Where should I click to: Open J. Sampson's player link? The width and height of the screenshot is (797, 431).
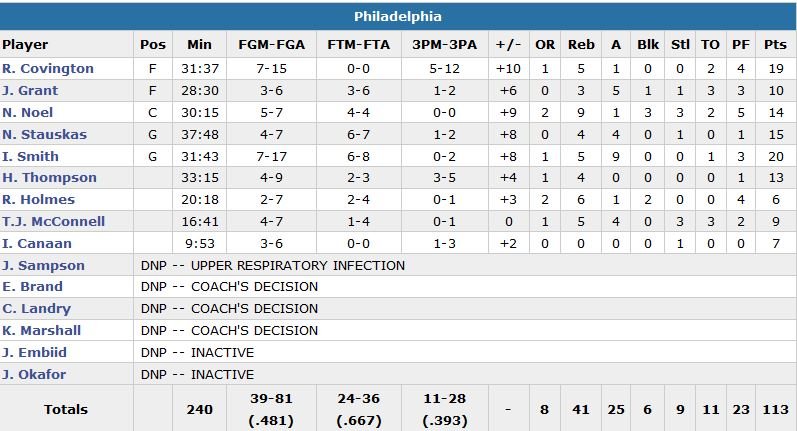coord(43,266)
